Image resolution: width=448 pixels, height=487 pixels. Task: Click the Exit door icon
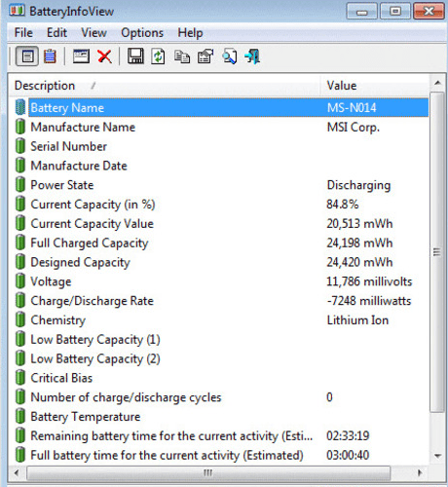(252, 56)
